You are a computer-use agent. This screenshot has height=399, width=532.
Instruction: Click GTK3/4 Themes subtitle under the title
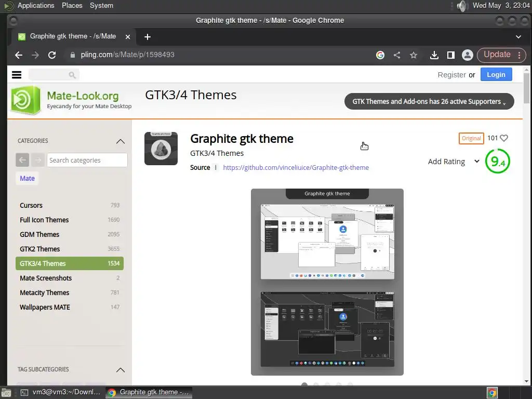[x=217, y=153]
